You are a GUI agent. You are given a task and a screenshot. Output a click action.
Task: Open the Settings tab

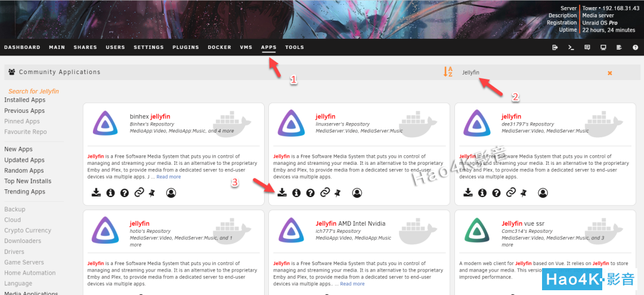[148, 47]
